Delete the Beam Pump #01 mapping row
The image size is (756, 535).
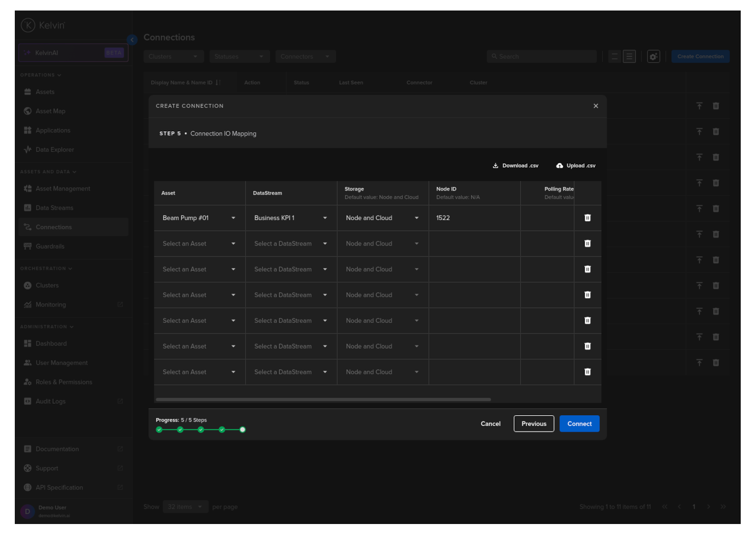588,218
